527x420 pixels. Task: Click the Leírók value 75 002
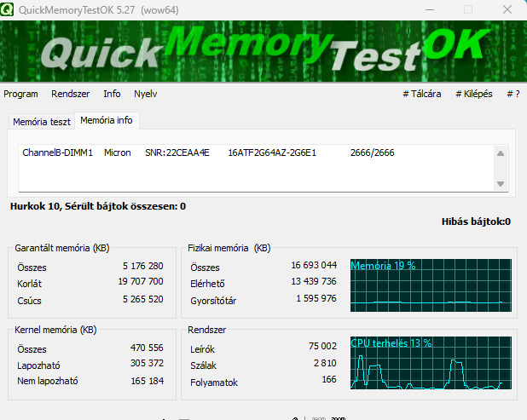tap(322, 346)
